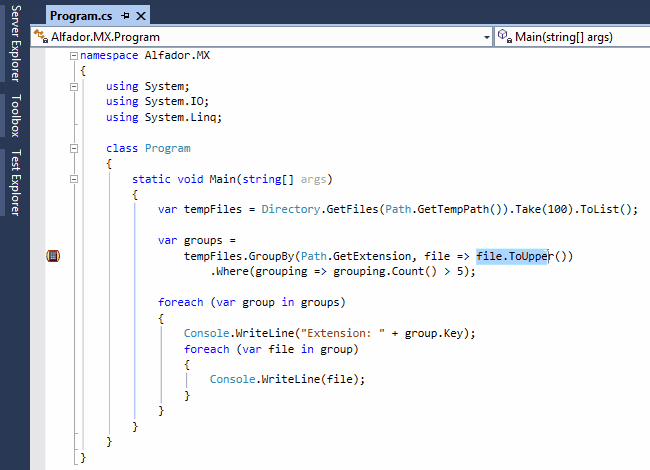The image size is (650, 470).
Task: Click 'GetTempPath' in the code
Action: [x=453, y=209]
